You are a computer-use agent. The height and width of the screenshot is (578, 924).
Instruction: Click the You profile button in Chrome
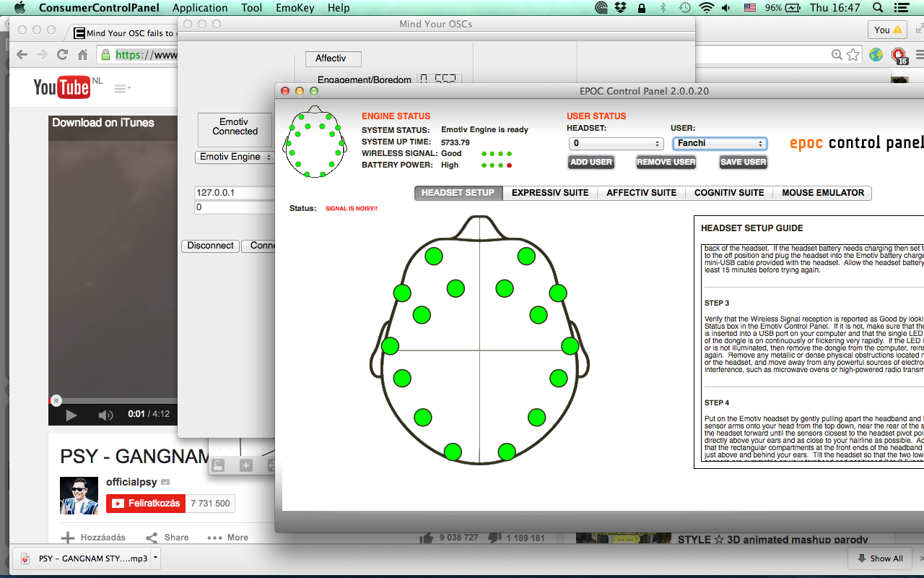888,30
